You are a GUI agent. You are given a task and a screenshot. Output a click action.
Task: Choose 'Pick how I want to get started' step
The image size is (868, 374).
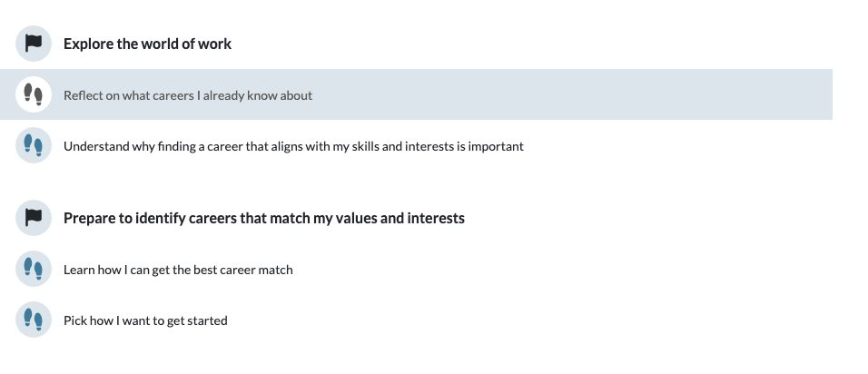[x=145, y=320]
